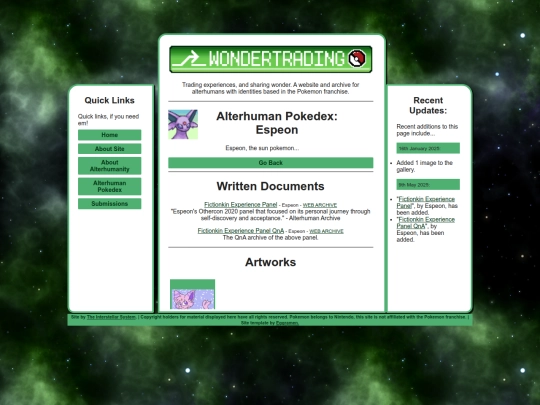Click the 16th January 2025 update heading
Viewport: 540px width, 405px height.
[428, 148]
